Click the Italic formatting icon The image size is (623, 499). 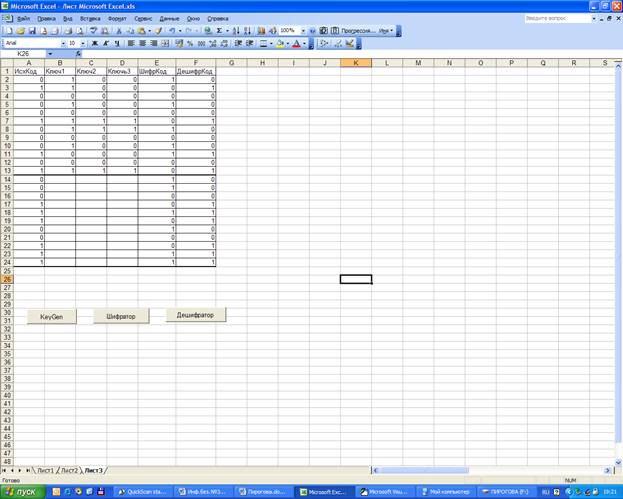pos(106,43)
